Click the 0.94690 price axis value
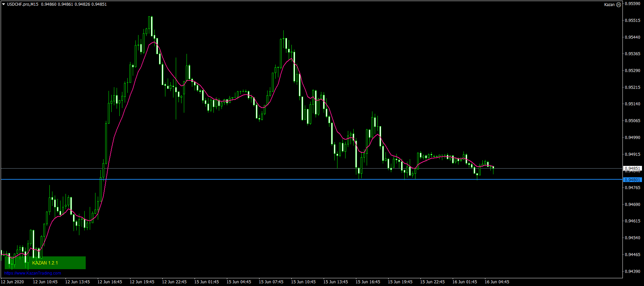 (632, 205)
